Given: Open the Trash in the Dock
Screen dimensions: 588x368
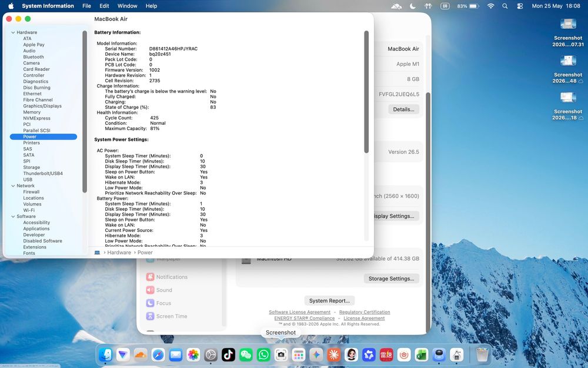Looking at the screenshot, I should point(482,354).
